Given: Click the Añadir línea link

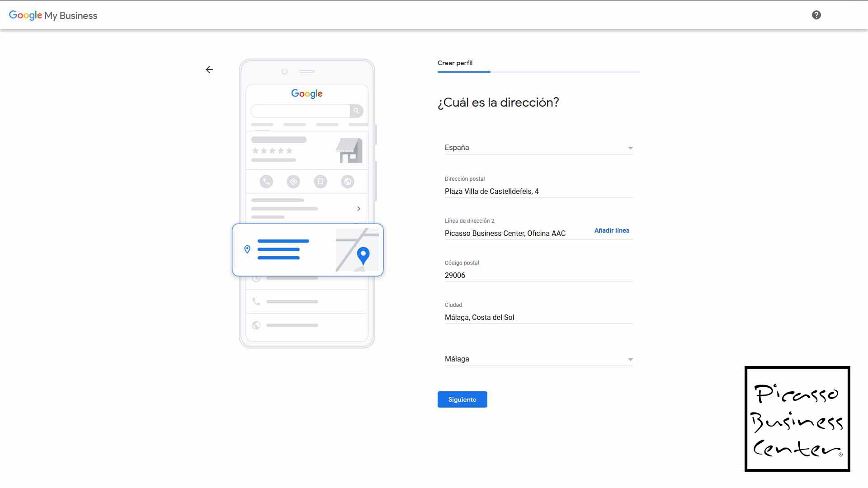Looking at the screenshot, I should click(x=612, y=230).
